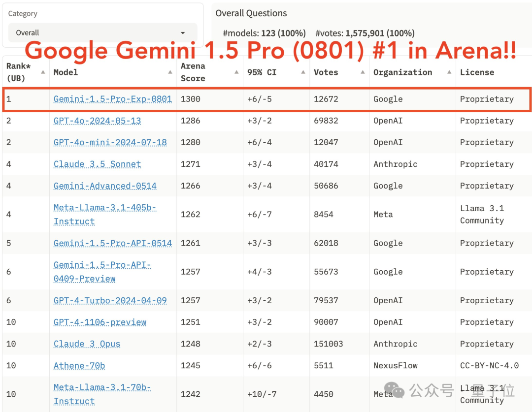Open GPT-4-Turbo-2024-04-09 link
This screenshot has width=532, height=412.
point(110,300)
